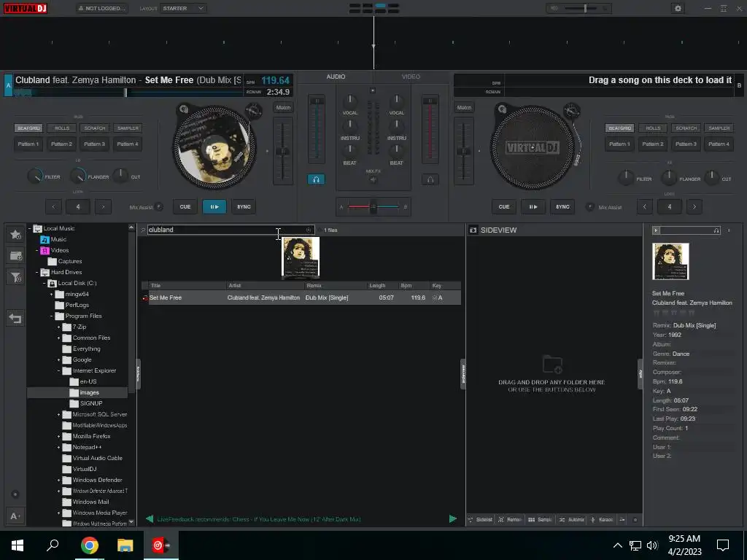The width and height of the screenshot is (747, 560).
Task: Double loop size on deck B
Action: point(694,206)
